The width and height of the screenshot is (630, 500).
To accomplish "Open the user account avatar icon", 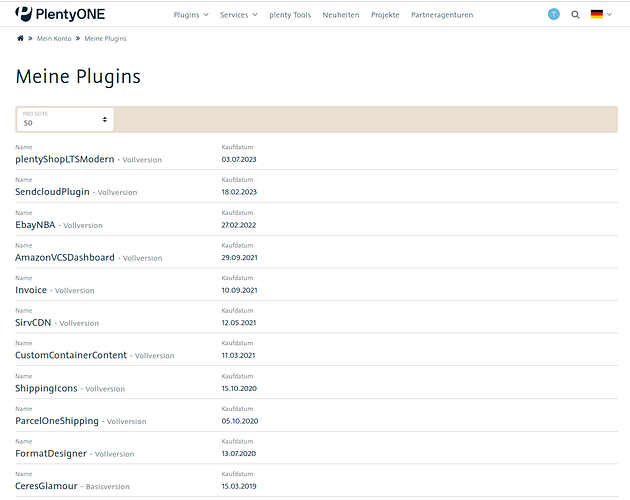I will (x=554, y=14).
